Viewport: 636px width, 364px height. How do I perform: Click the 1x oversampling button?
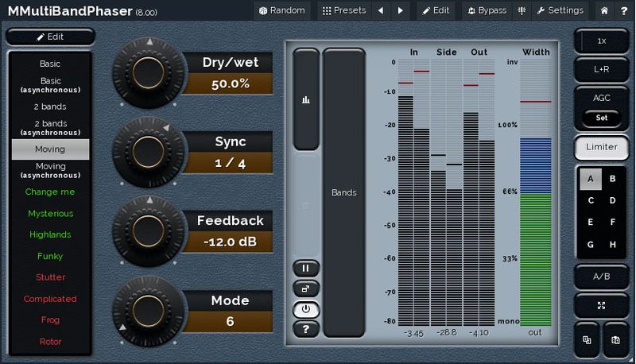[x=602, y=41]
